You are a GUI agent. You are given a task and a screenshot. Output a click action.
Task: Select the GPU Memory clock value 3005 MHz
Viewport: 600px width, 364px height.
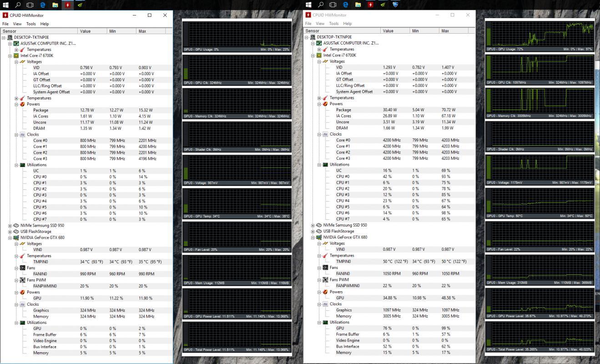pos(392,316)
